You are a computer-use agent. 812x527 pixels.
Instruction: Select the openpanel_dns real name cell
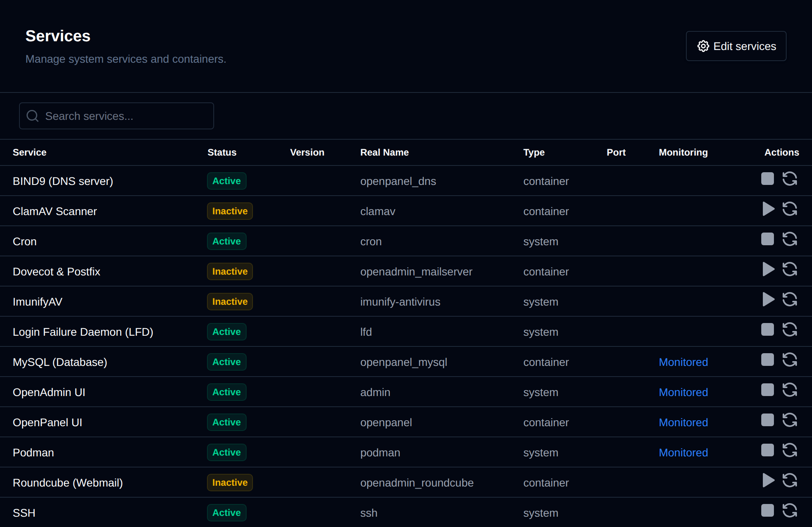pyautogui.click(x=398, y=181)
